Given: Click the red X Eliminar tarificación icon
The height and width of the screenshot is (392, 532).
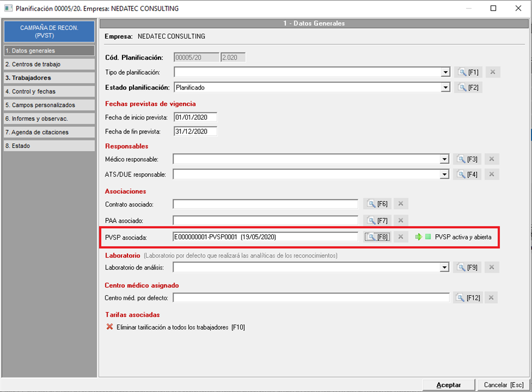Looking at the screenshot, I should point(110,327).
